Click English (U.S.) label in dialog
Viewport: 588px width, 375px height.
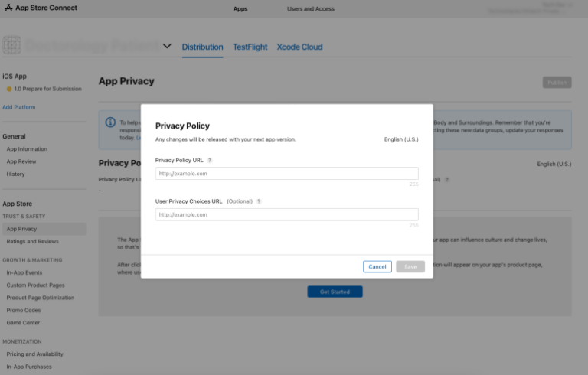point(401,139)
